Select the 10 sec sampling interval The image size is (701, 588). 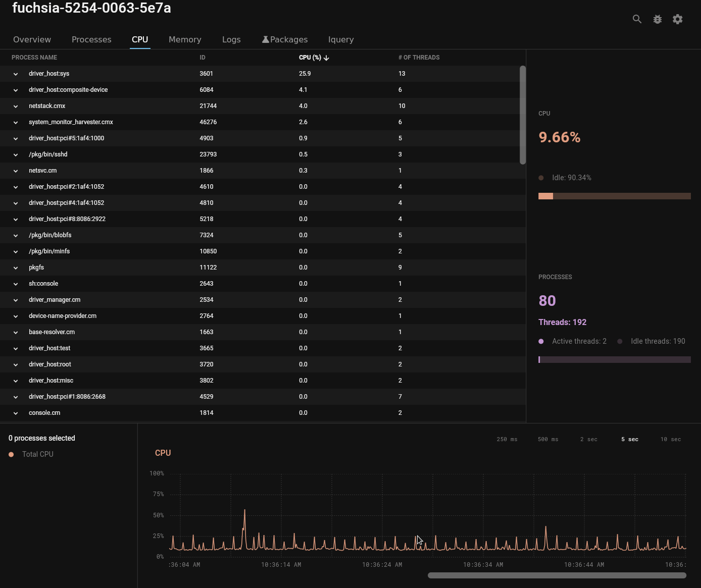671,439
